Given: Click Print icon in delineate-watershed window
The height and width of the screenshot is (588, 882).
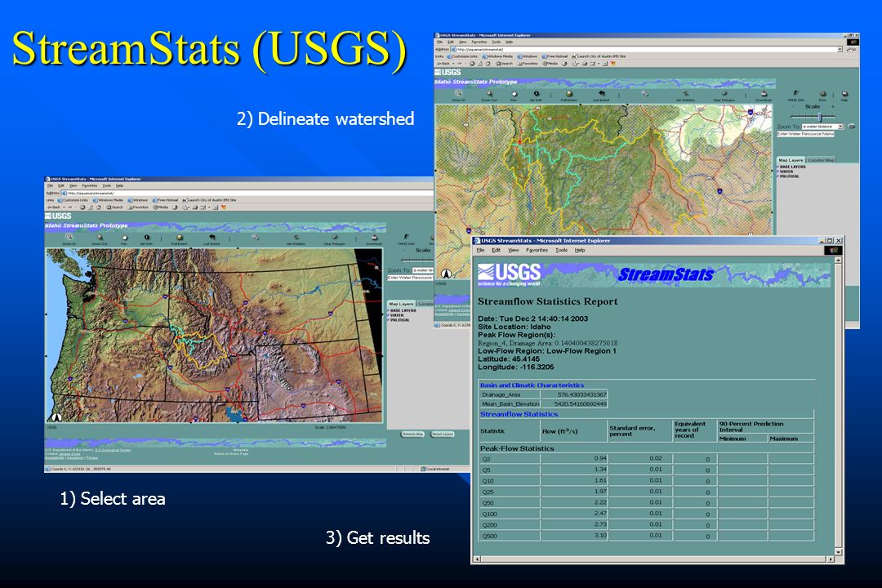Looking at the screenshot, I should click(822, 95).
